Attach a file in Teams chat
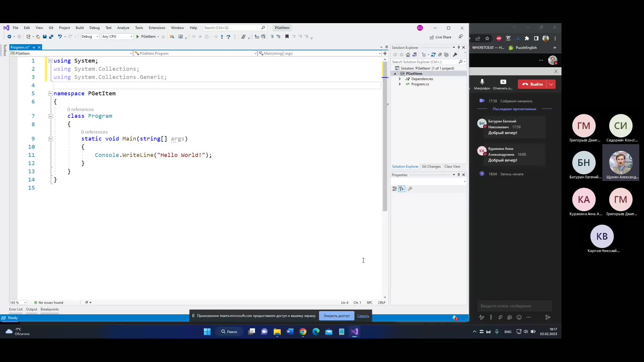The height and width of the screenshot is (362, 644). pyautogui.click(x=500, y=317)
